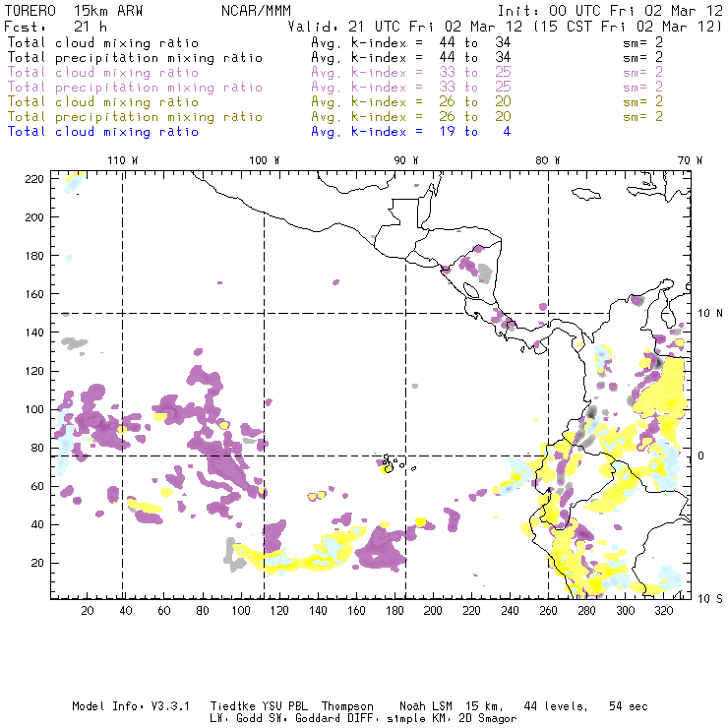Click the "10 N" latitude label

coord(710,314)
